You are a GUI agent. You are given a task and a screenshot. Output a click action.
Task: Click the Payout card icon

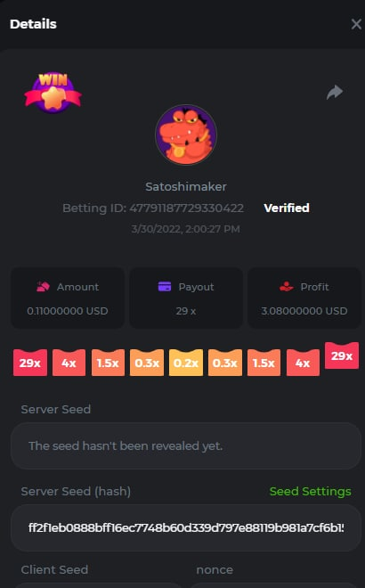(165, 287)
